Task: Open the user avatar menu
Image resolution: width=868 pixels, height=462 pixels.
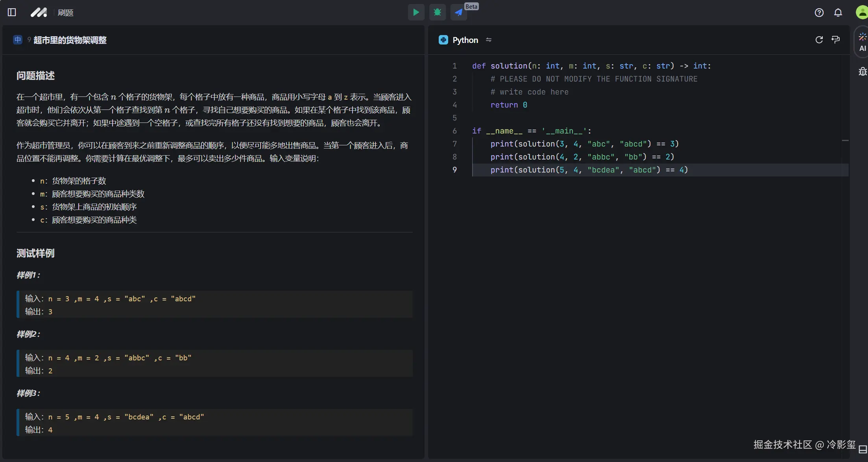Action: 861,13
